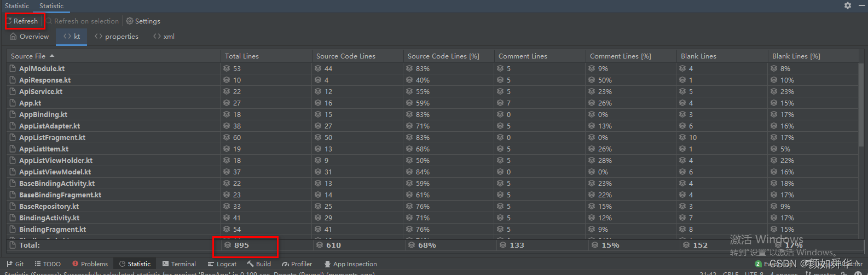Open the Statistic plugin Settings

coord(143,21)
